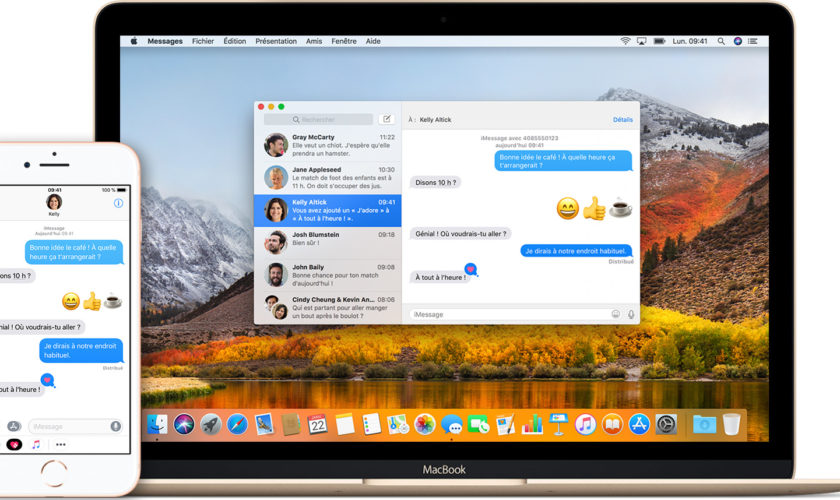The width and height of the screenshot is (840, 500).
Task: Click the Rechercher search field
Action: (318, 119)
